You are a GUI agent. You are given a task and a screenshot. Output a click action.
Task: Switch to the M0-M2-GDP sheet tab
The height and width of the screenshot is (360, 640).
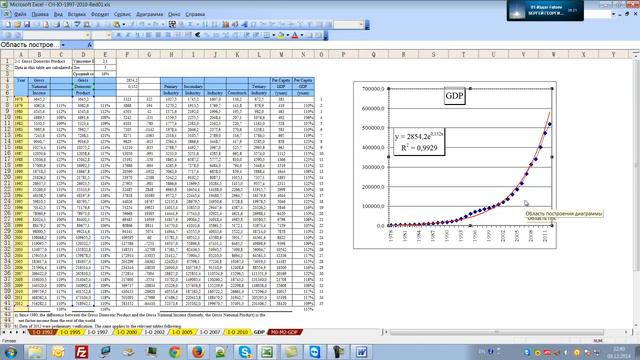pos(285,332)
